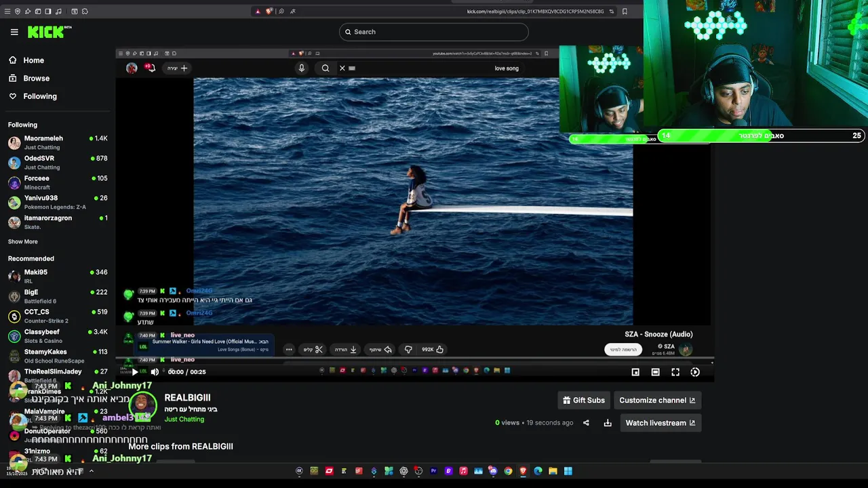Open Yanivu938 channel
This screenshot has height=488, width=868.
(x=58, y=202)
